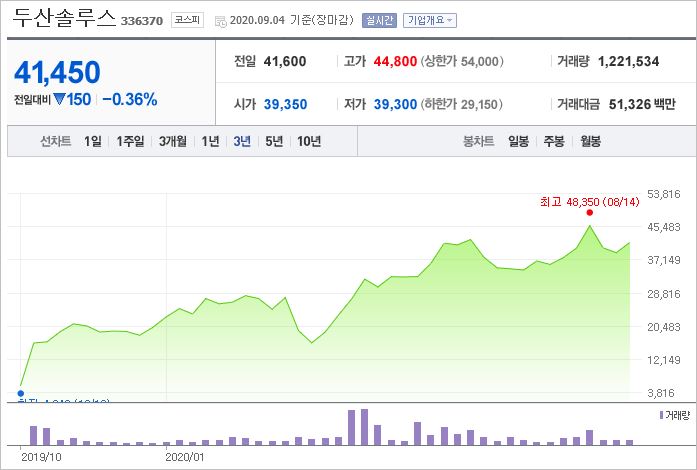Select the 1일 line chart tab

click(x=92, y=141)
